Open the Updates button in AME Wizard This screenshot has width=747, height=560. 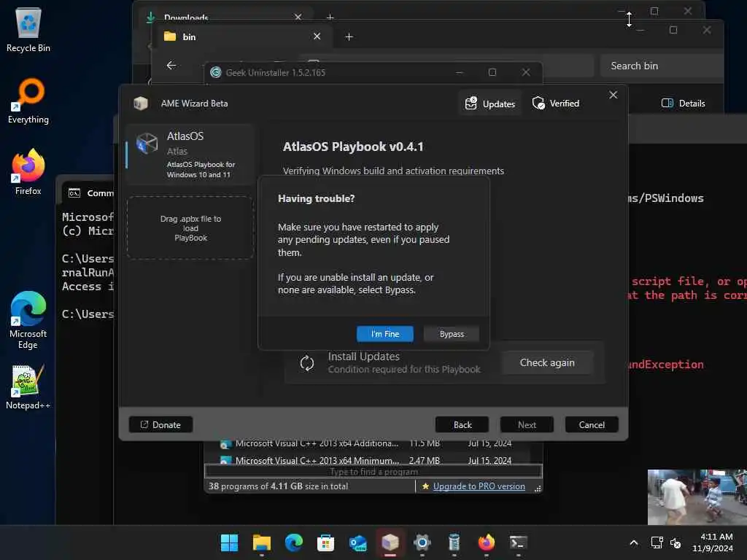(490, 104)
